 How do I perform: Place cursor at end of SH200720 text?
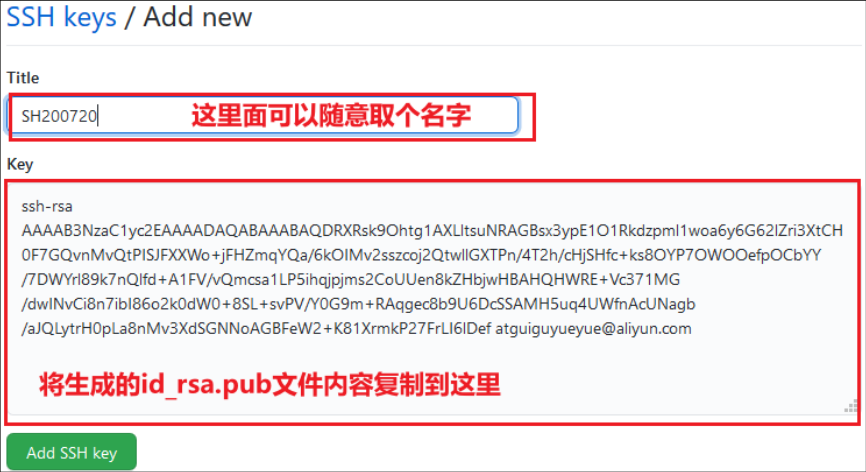click(x=98, y=116)
